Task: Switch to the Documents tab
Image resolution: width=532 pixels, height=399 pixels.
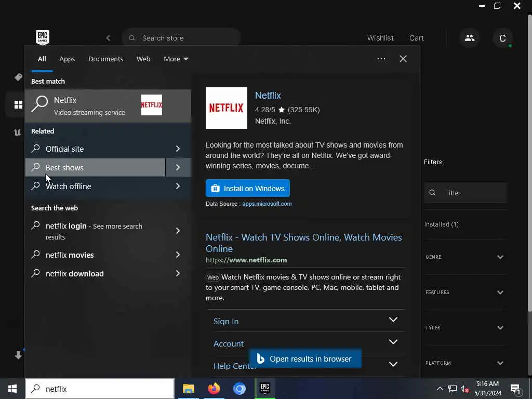Action: (105, 59)
